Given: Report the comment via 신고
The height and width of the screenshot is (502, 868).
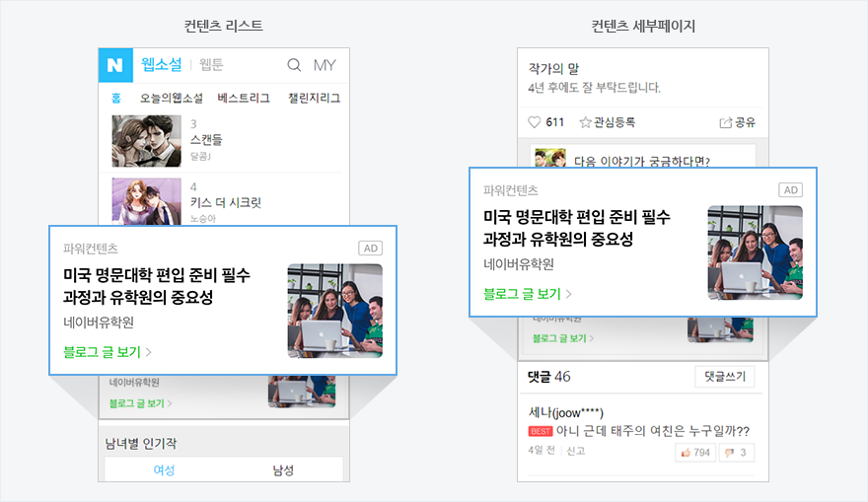Looking at the screenshot, I should 576,451.
